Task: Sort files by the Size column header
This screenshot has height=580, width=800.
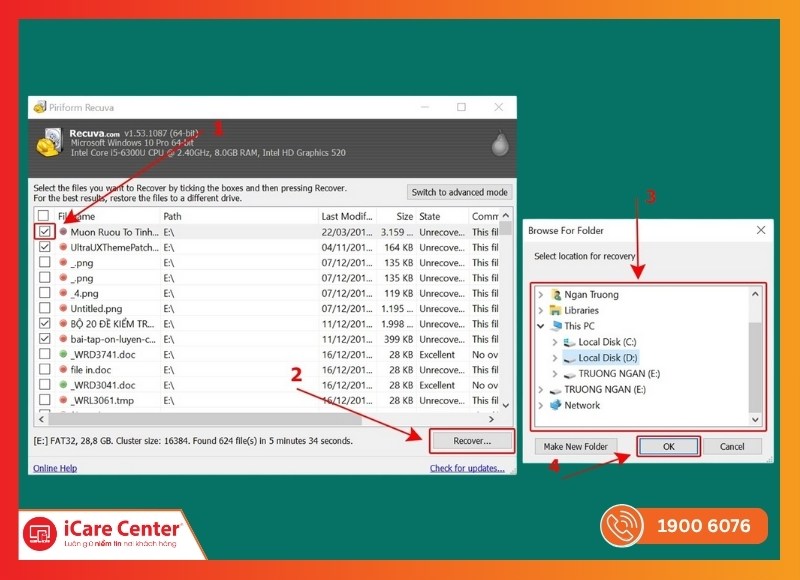Action: 403,216
